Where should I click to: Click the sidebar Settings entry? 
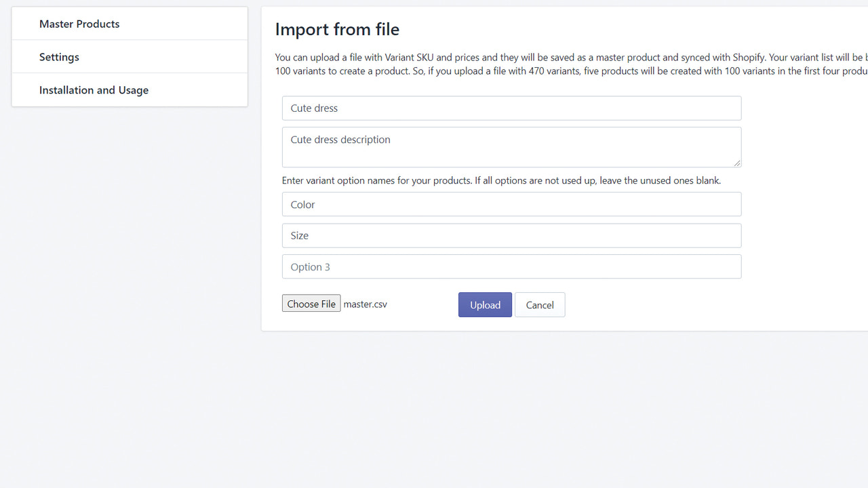(58, 57)
